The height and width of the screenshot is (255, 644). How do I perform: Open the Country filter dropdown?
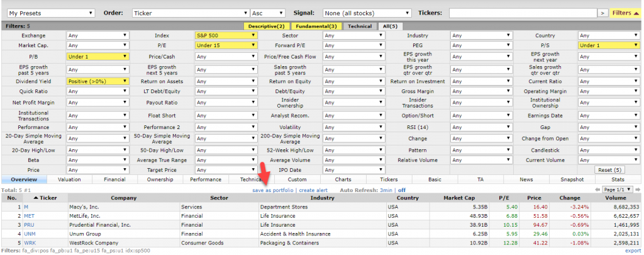click(609, 35)
